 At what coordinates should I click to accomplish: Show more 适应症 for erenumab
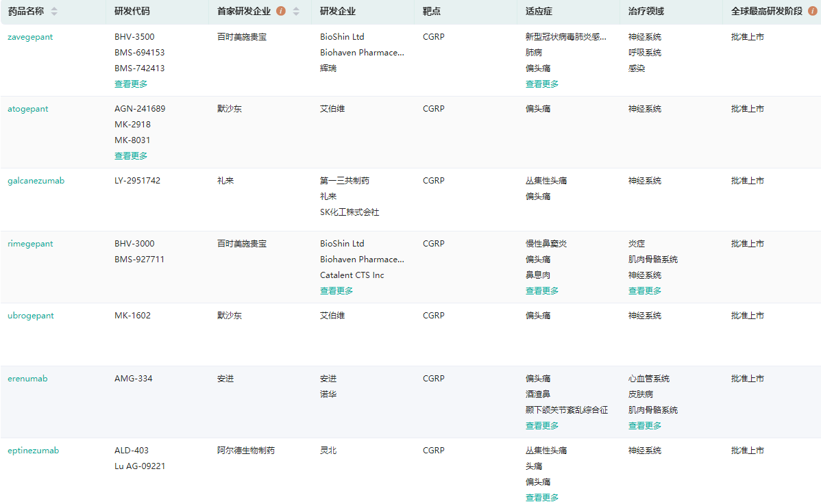pos(542,426)
